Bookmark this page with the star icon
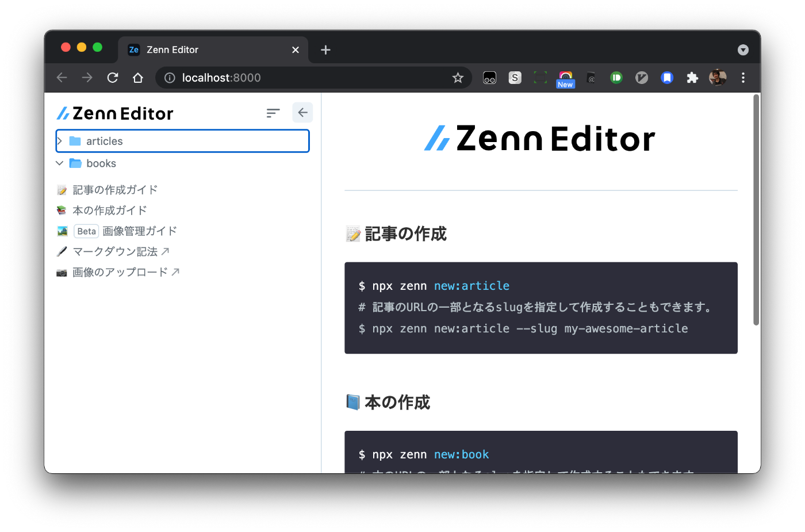This screenshot has height=532, width=805. (458, 78)
